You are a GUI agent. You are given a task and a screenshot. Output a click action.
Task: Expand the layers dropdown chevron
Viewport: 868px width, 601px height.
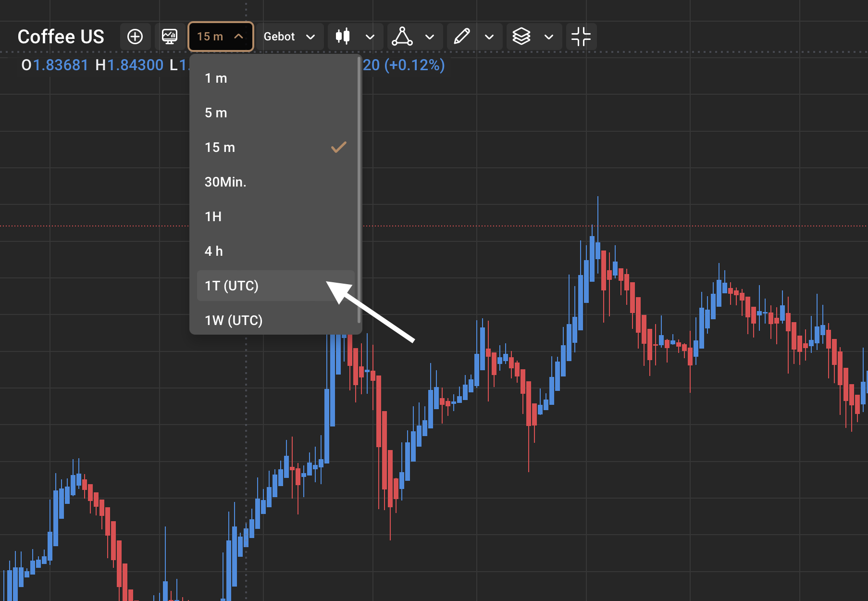[x=549, y=37]
